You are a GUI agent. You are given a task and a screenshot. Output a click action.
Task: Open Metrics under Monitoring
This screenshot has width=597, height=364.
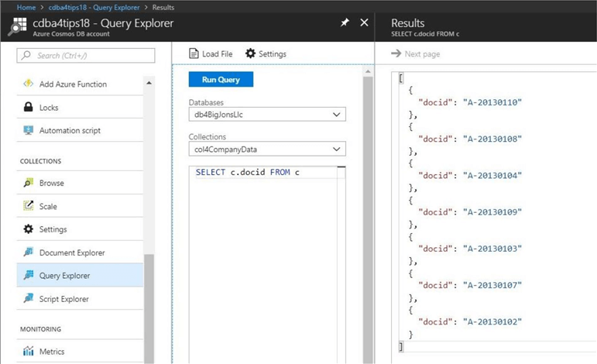(x=80, y=351)
